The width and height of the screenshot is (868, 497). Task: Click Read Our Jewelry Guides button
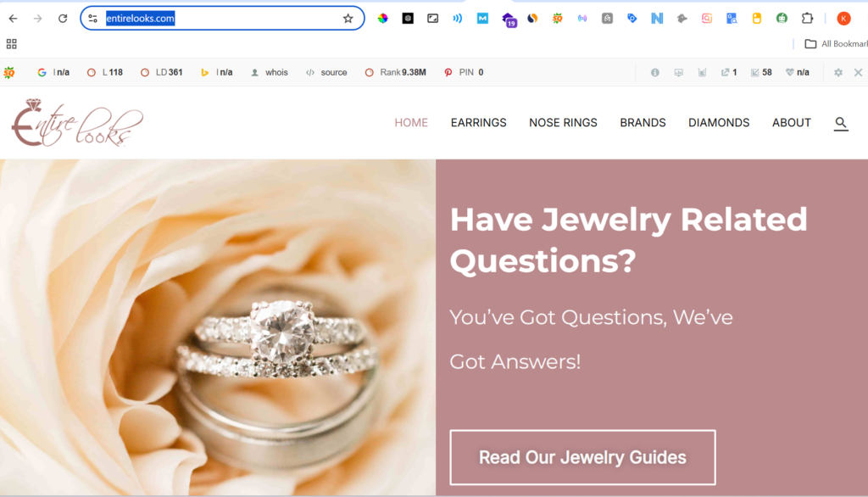click(582, 457)
